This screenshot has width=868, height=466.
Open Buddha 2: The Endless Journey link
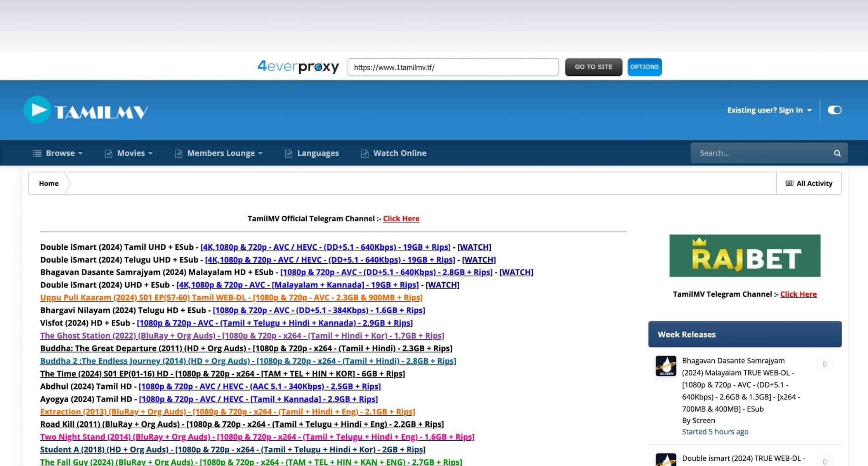pyautogui.click(x=248, y=361)
